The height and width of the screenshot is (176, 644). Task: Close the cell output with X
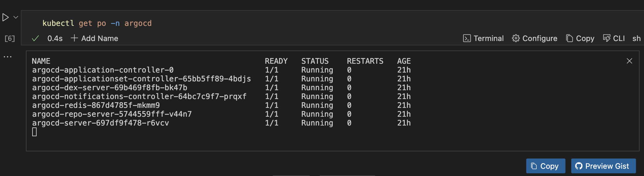[629, 61]
